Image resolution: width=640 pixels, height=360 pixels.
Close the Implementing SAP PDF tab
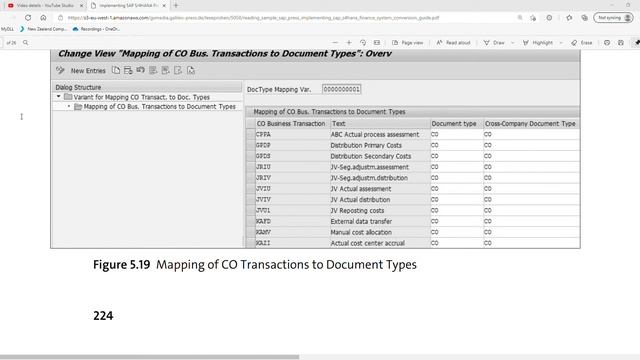(164, 6)
